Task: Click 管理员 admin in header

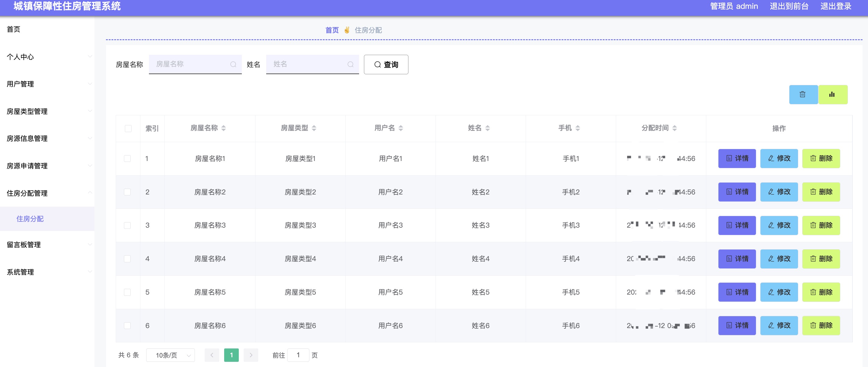Action: coord(734,6)
